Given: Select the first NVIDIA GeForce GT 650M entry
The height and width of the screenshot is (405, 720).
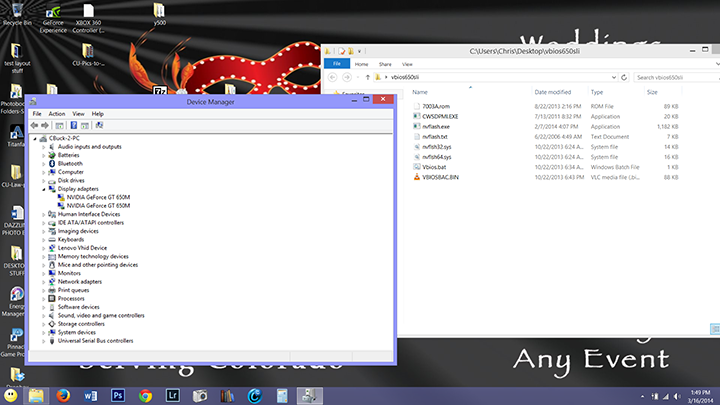Looking at the screenshot, I should (x=98, y=197).
